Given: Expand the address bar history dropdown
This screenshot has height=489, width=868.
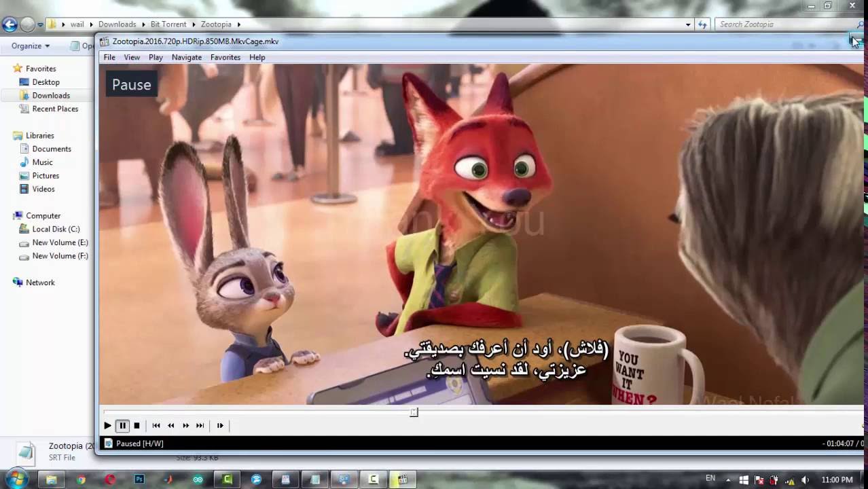Looking at the screenshot, I should (688, 24).
